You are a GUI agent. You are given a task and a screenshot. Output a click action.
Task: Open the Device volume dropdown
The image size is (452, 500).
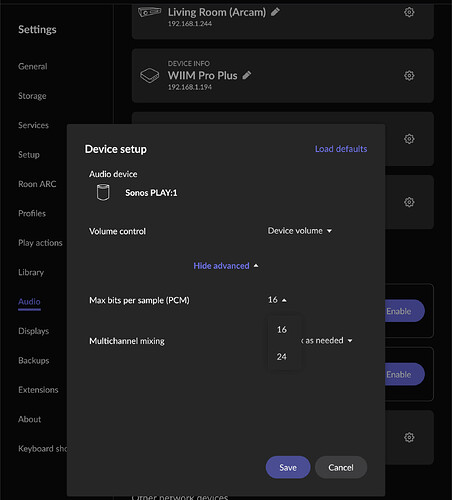(x=300, y=231)
